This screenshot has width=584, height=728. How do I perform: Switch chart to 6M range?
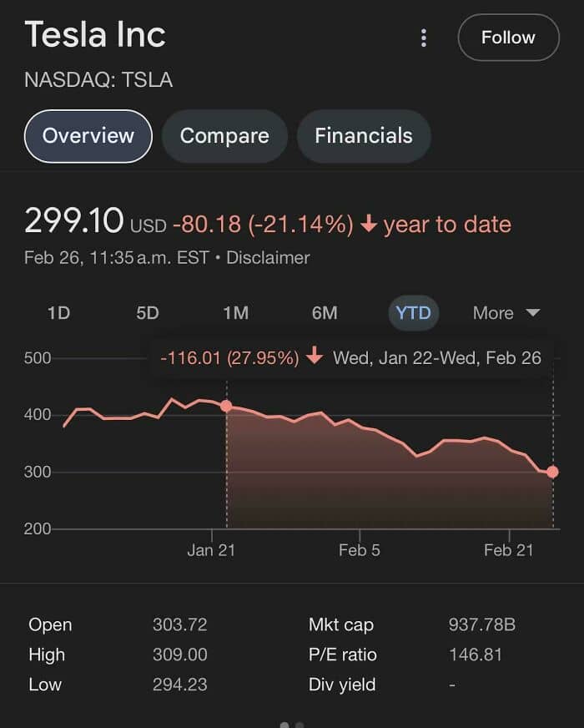[x=325, y=313]
